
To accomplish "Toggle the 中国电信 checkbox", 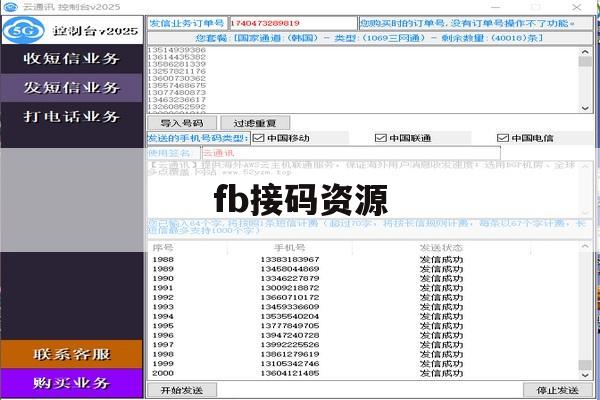I will [x=502, y=138].
